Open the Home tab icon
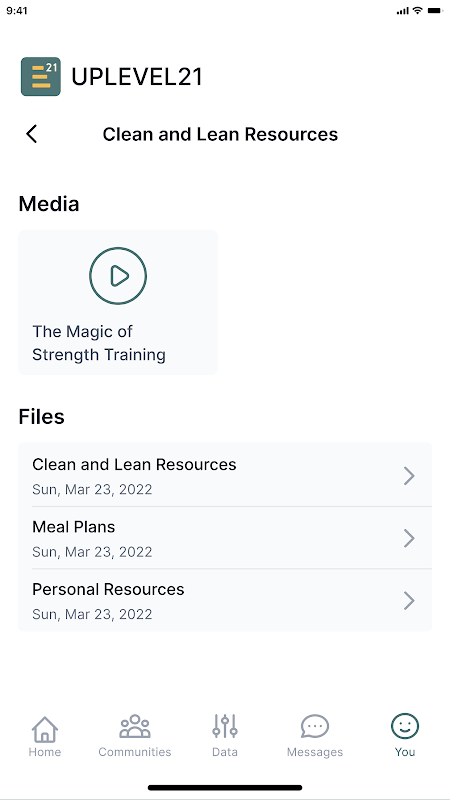The height and width of the screenshot is (800, 450). (45, 729)
